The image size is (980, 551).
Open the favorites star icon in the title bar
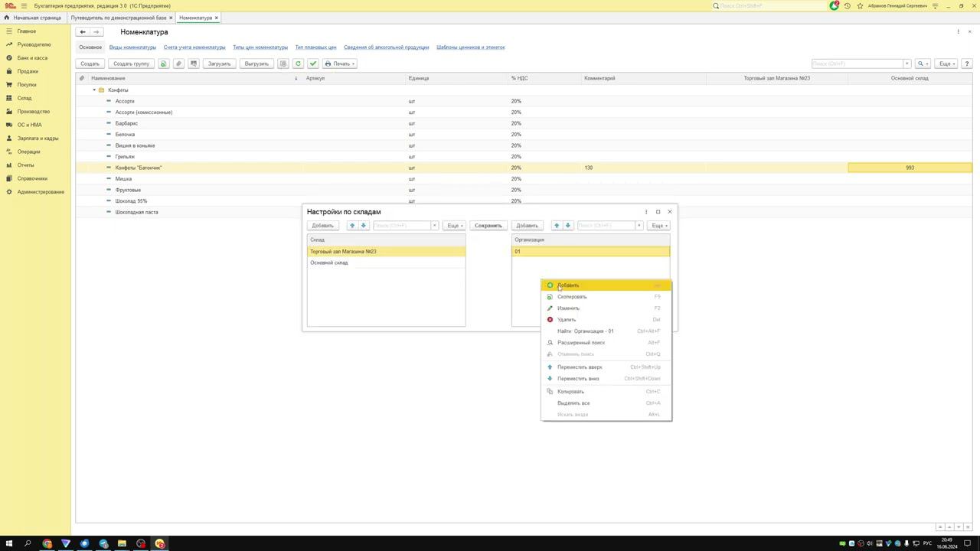pos(860,6)
